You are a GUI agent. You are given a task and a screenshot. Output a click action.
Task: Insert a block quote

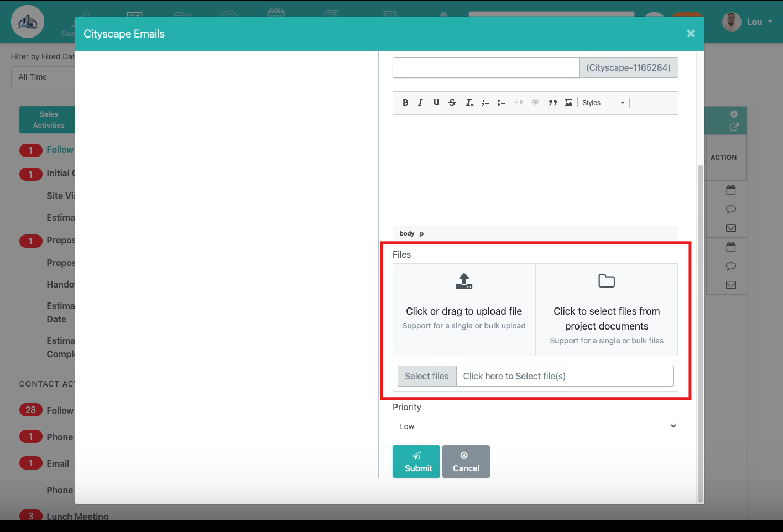[x=552, y=102]
